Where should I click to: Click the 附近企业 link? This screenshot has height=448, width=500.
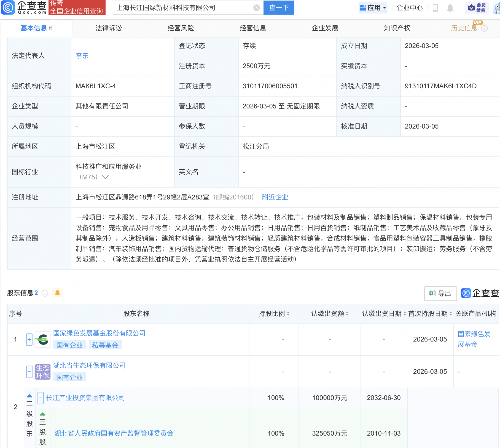coord(275,197)
